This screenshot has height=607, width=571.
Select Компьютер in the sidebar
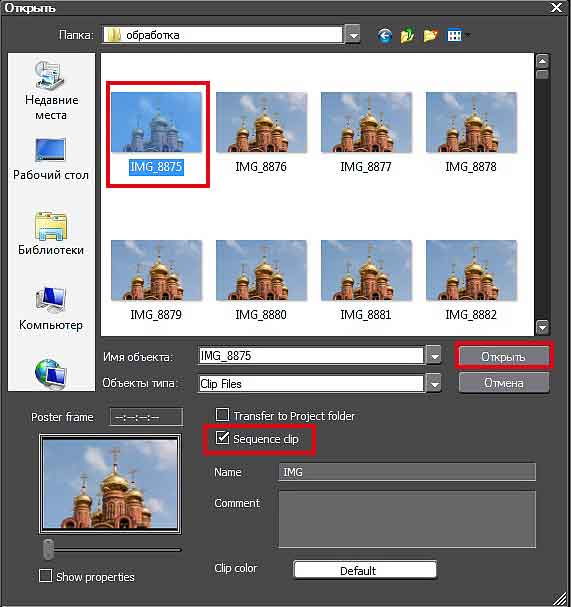click(x=51, y=309)
